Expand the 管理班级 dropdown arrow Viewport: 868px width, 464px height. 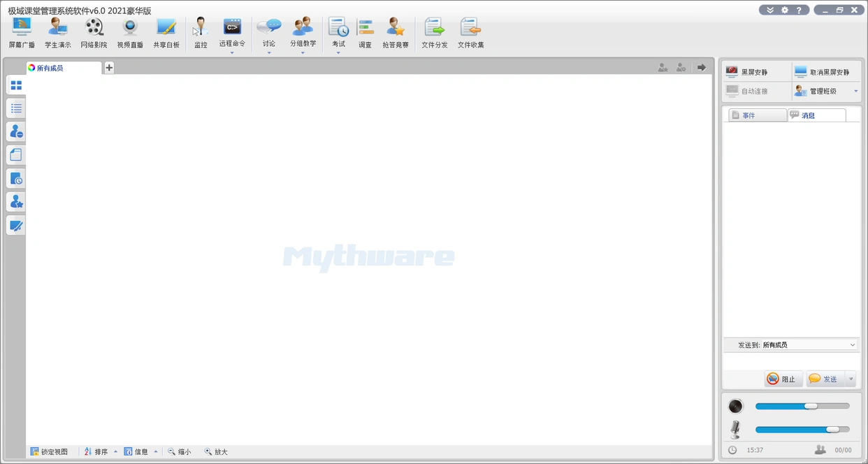pos(855,91)
